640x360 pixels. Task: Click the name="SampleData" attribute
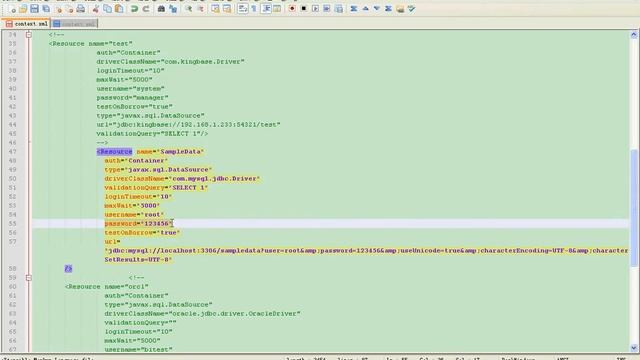click(170, 151)
